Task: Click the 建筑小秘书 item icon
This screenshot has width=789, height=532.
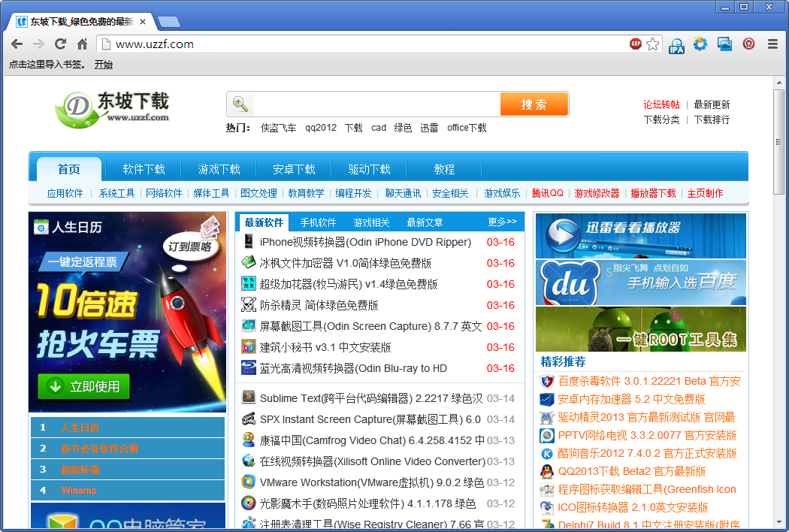Action: [249, 347]
